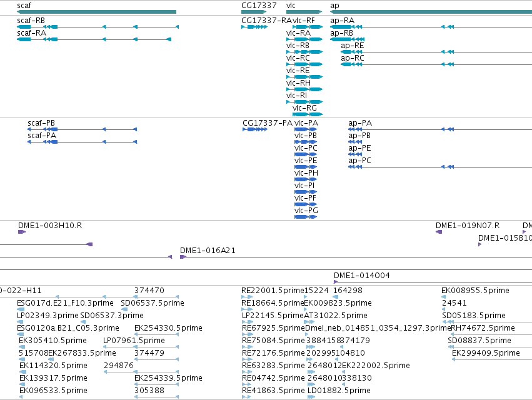
Task: Click the vlc-RG transcript label
Action: (304, 108)
